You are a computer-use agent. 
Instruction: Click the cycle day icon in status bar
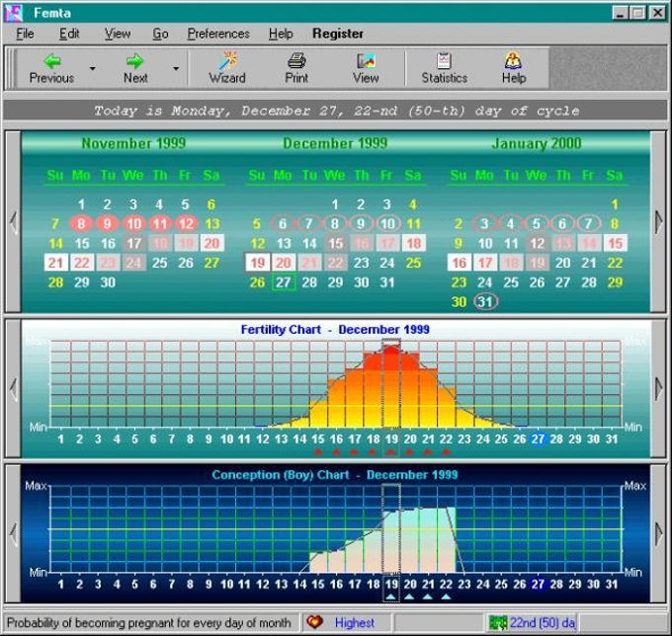coord(498,623)
